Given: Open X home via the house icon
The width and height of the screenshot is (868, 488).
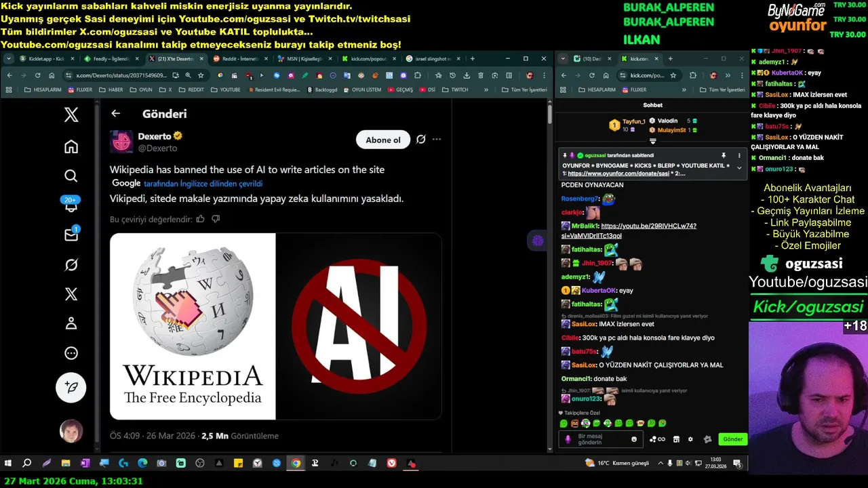Looking at the screenshot, I should point(71,146).
